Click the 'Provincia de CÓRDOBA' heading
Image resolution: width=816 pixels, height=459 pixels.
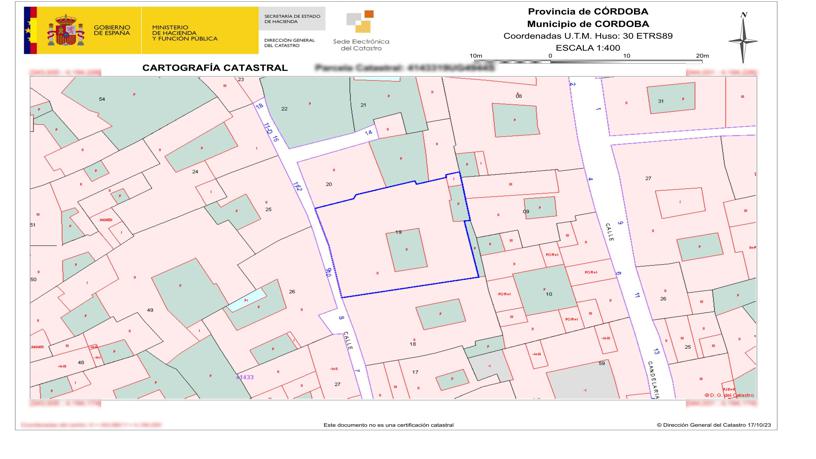588,11
